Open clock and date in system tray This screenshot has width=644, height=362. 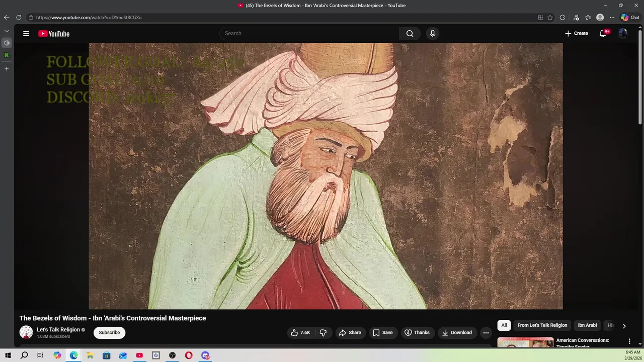point(632,355)
